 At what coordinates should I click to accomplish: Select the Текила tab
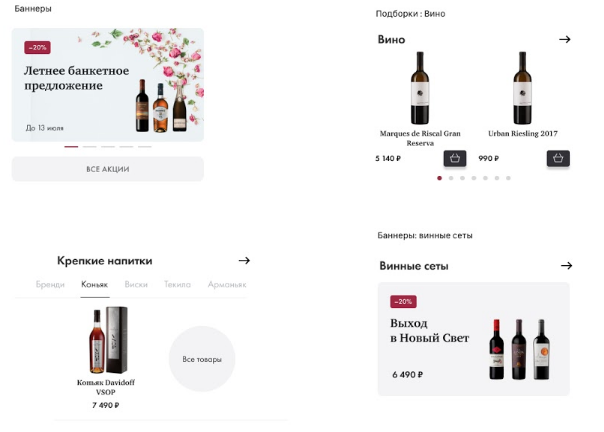(177, 285)
